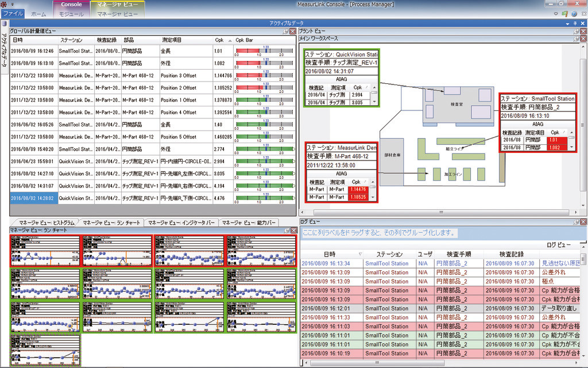Click Cpk value 1.14476 in MeasurLink box
Image resolution: width=588 pixels, height=368 pixels.
[x=358, y=189]
